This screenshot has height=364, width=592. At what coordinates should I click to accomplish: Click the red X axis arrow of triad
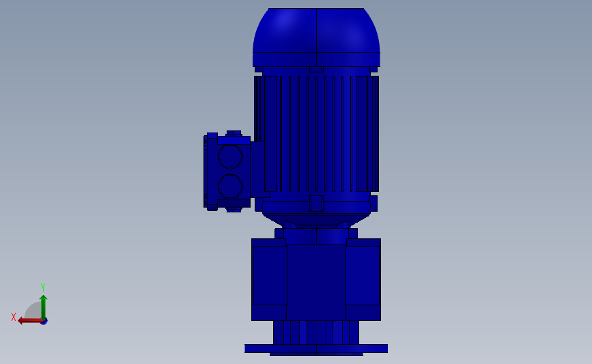pyautogui.click(x=30, y=321)
